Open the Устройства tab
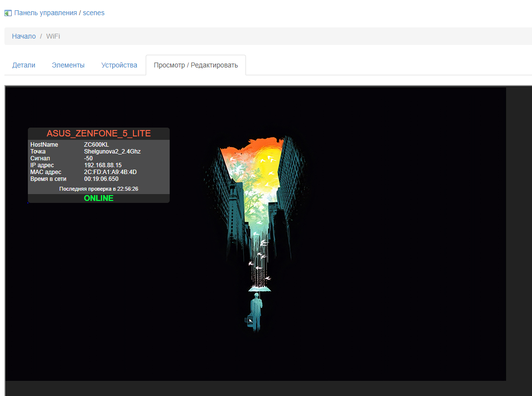 pos(119,65)
